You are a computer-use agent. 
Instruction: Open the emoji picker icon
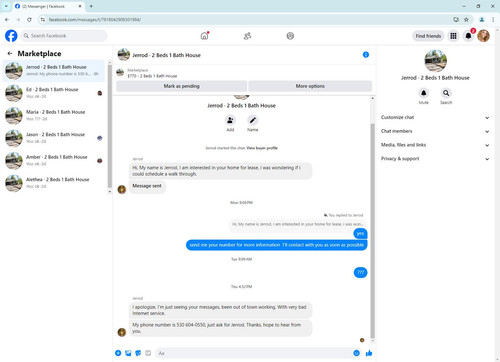(x=356, y=353)
